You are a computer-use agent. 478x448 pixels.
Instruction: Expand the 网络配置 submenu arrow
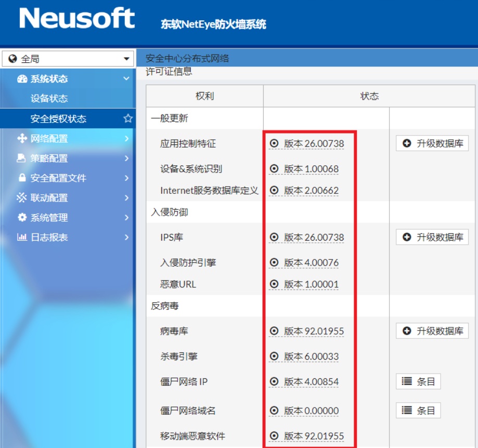coord(126,139)
